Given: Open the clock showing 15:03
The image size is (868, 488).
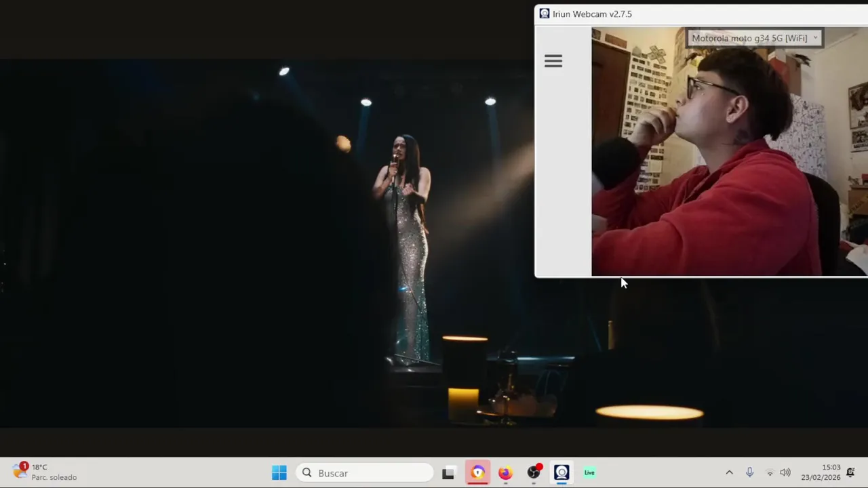Looking at the screenshot, I should click(821, 472).
